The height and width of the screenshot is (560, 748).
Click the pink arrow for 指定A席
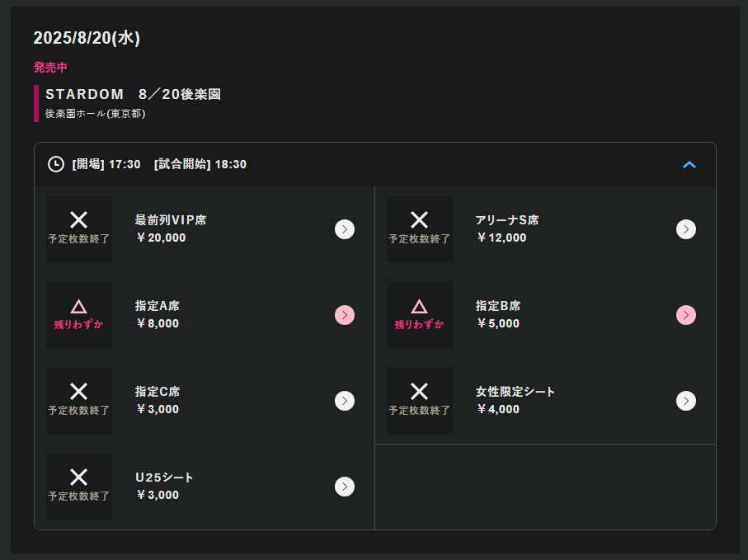(345, 315)
